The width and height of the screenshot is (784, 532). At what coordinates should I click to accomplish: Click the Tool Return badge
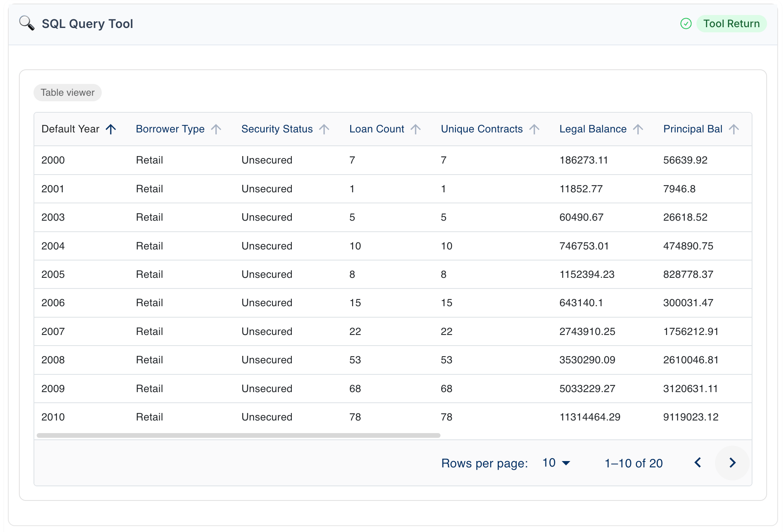[731, 24]
